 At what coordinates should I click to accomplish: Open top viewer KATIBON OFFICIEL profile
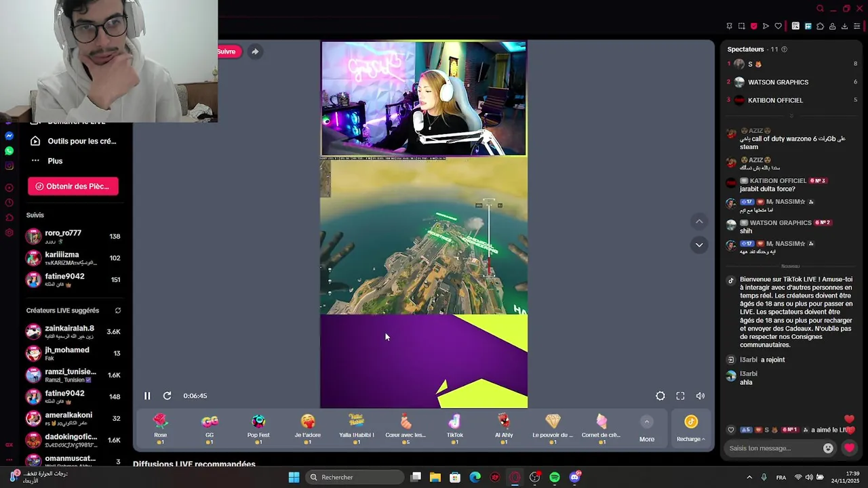click(x=775, y=100)
